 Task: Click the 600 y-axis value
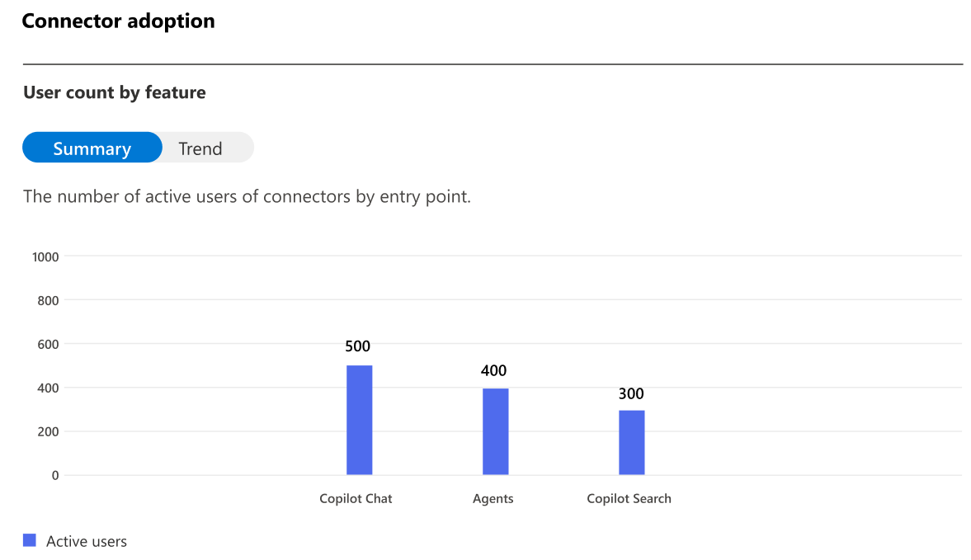click(49, 344)
